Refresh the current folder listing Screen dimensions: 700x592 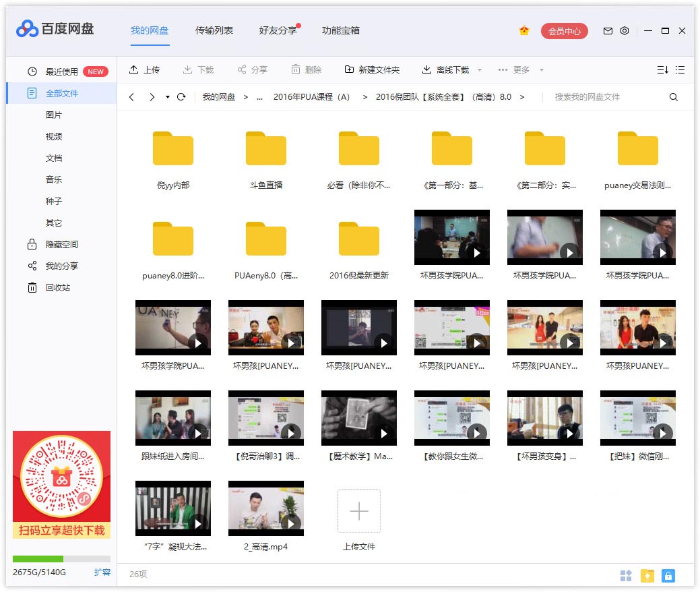[181, 97]
